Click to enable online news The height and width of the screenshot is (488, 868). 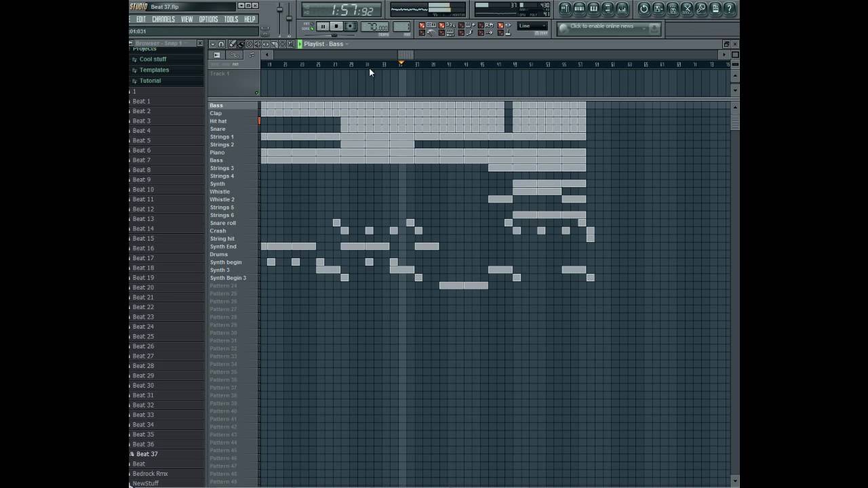[x=601, y=26]
